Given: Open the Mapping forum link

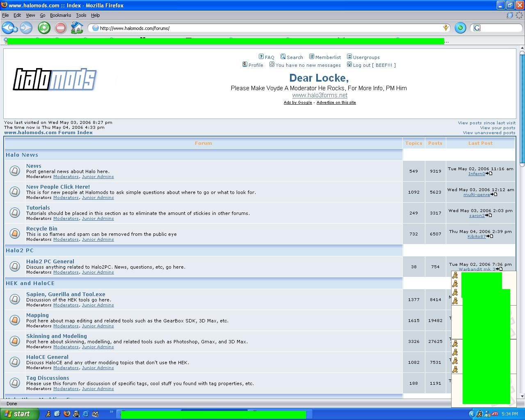Looking at the screenshot, I should [37, 315].
